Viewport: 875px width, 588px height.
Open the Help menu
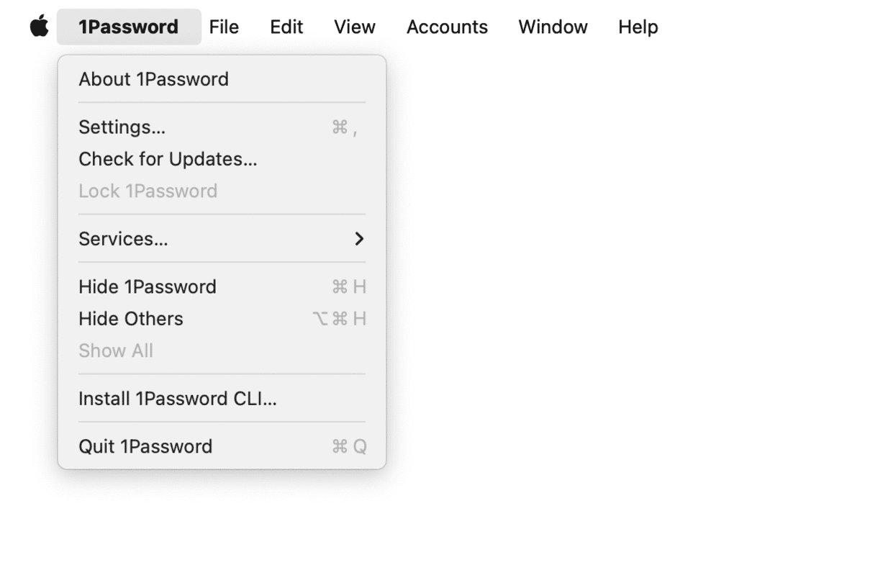638,27
